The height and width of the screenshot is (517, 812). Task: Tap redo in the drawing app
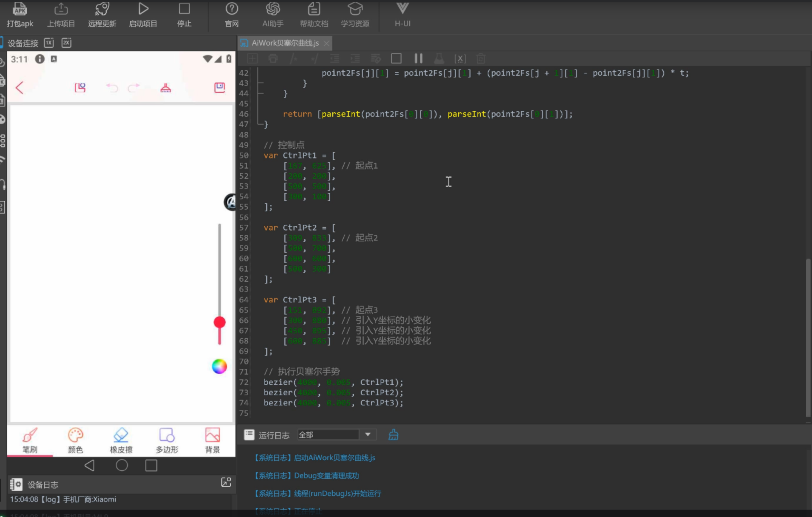coord(134,88)
